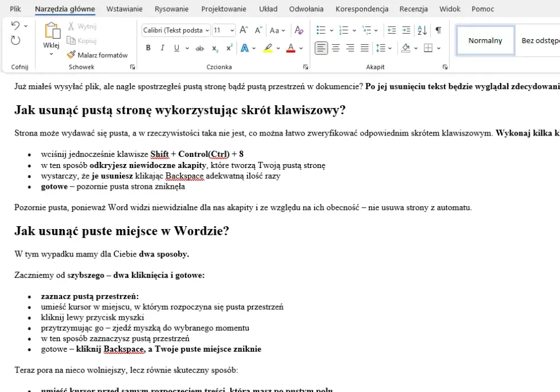Image resolution: width=560 pixels, height=392 pixels.
Task: Apply red font color
Action: pyautogui.click(x=291, y=48)
